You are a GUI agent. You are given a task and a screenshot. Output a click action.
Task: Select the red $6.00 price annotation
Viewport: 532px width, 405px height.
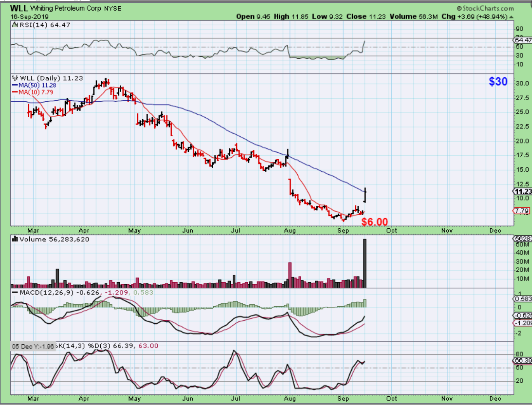pos(374,222)
